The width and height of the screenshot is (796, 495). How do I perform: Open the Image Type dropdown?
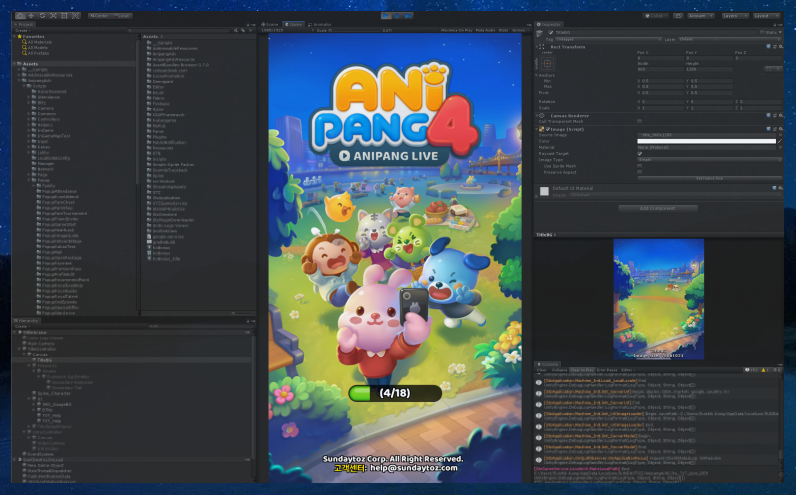coord(710,159)
